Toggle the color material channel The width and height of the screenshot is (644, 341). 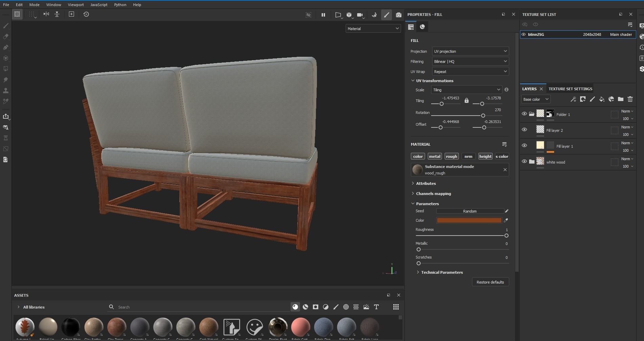pyautogui.click(x=418, y=156)
